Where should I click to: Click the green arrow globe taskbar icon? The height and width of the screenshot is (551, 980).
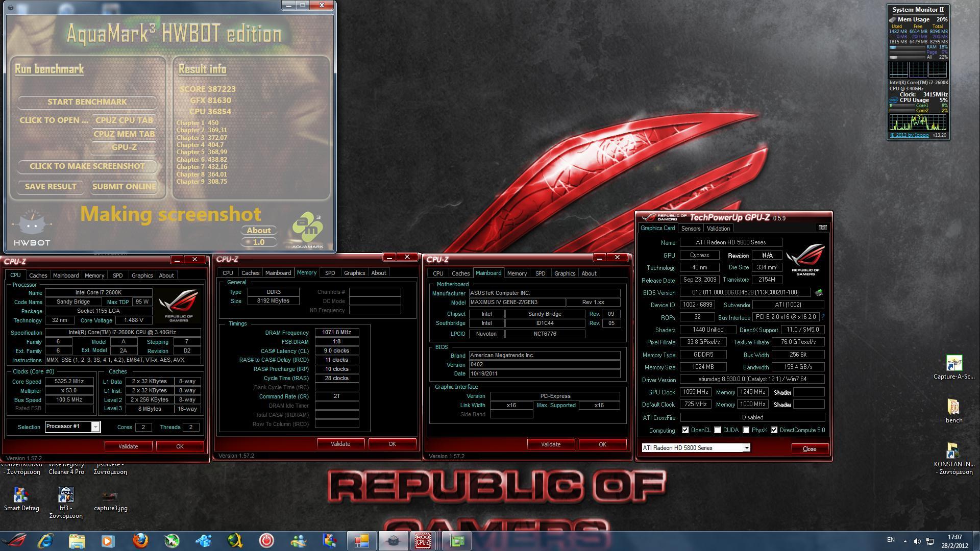point(171,540)
